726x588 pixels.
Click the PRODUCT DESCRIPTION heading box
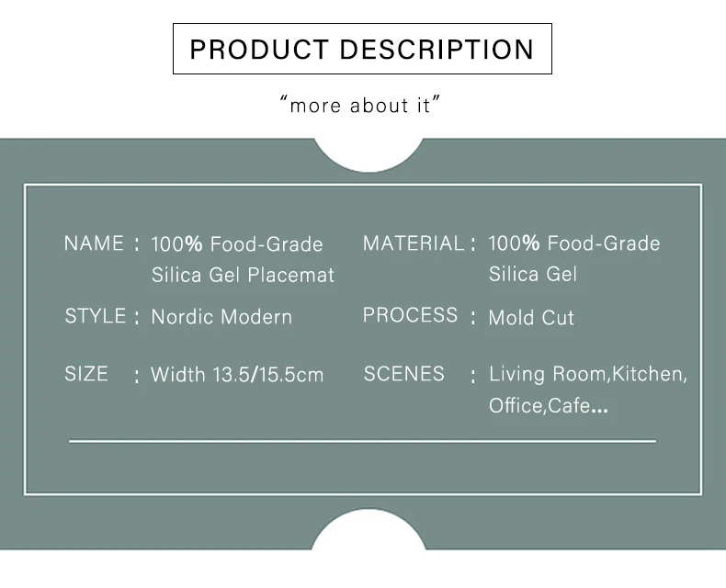coord(362,49)
